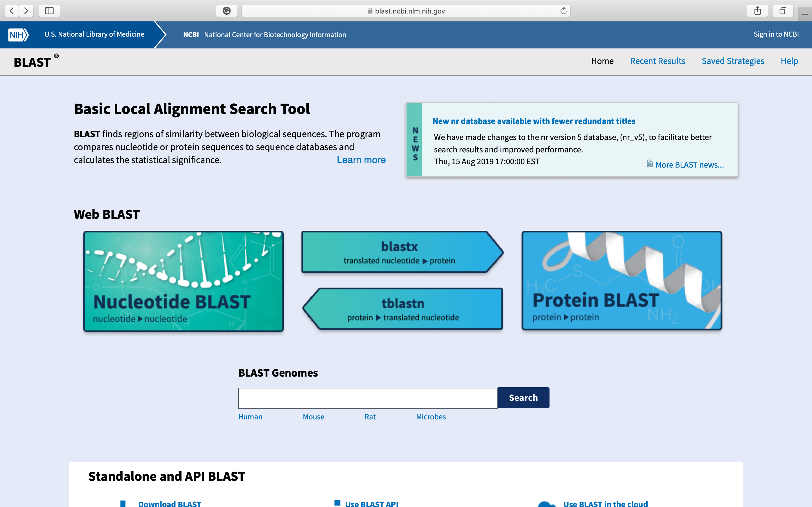Click in the BLAST Genomes search field
The image size is (812, 507).
[x=367, y=398]
